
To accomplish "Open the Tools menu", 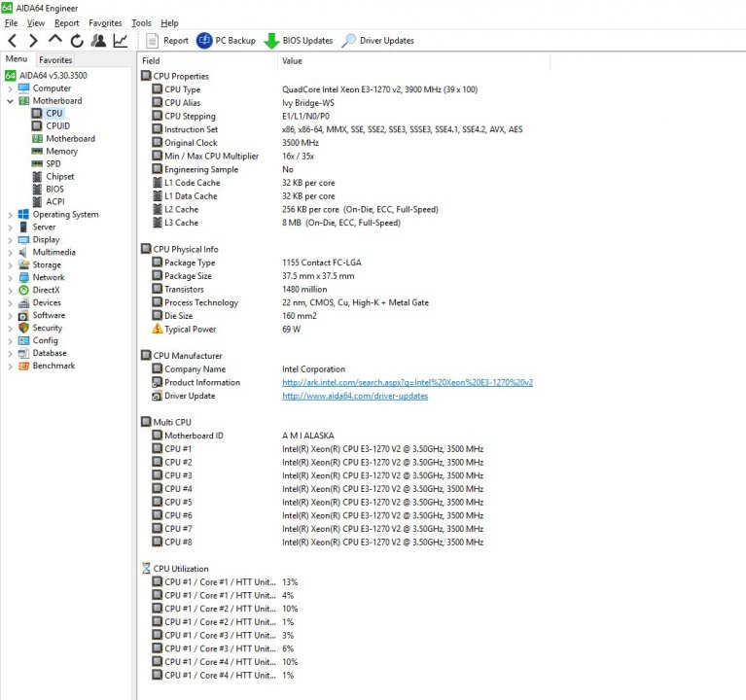I will pos(141,22).
